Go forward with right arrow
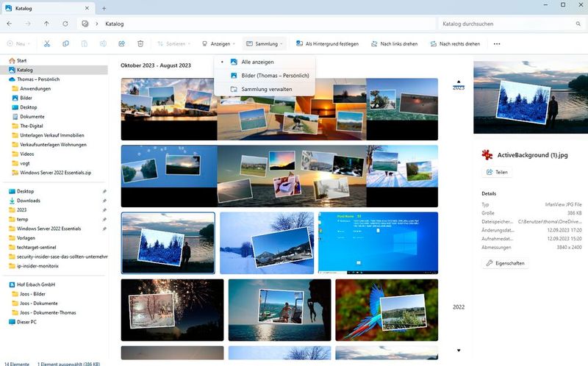The height and width of the screenshot is (366, 588). (x=28, y=24)
